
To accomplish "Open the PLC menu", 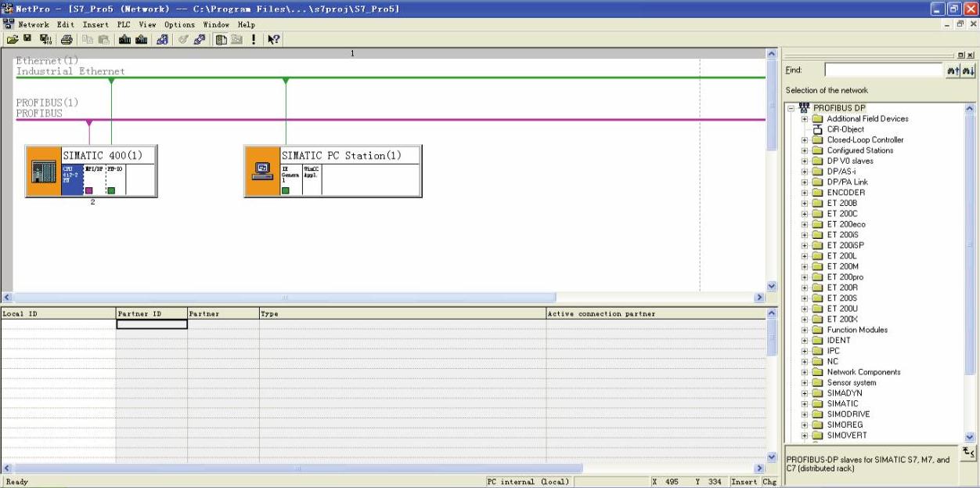I will point(124,24).
